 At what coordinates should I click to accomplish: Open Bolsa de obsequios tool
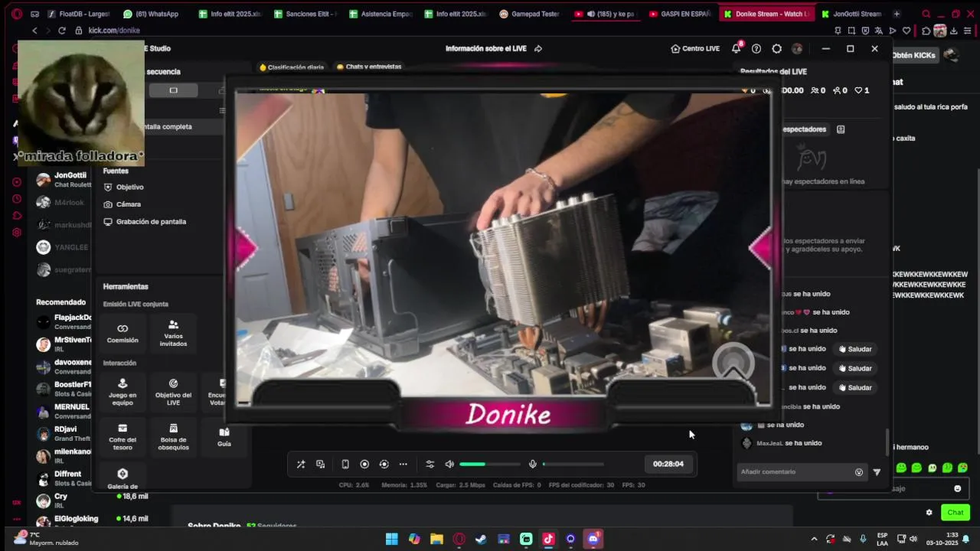[173, 437]
